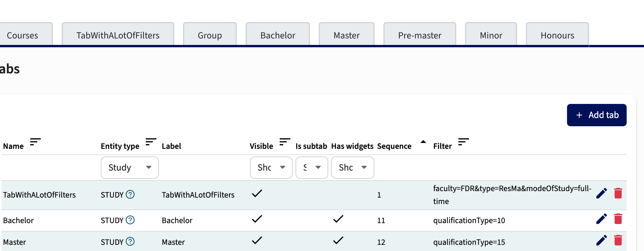Screen dimensions: 644x251
Task: Open help icon next to STUDY in Master row
Action: pyautogui.click(x=130, y=241)
